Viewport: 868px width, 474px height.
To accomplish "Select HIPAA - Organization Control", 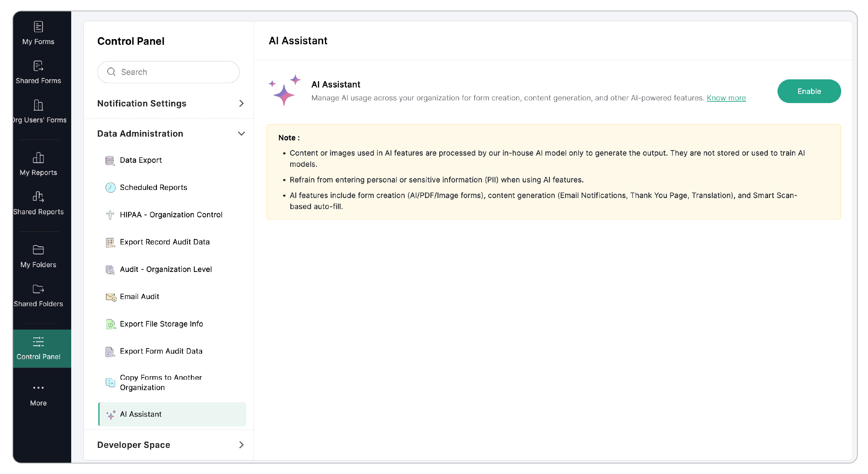I will point(171,215).
